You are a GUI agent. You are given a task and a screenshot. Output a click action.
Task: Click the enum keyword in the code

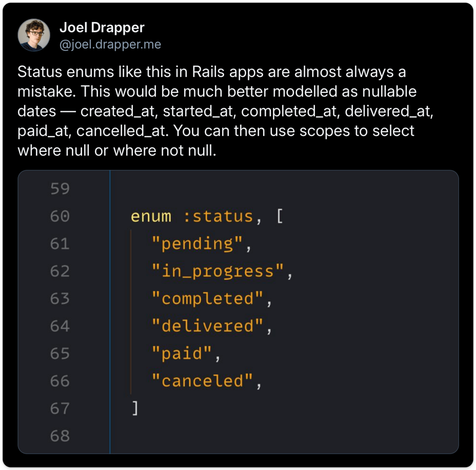coord(151,216)
